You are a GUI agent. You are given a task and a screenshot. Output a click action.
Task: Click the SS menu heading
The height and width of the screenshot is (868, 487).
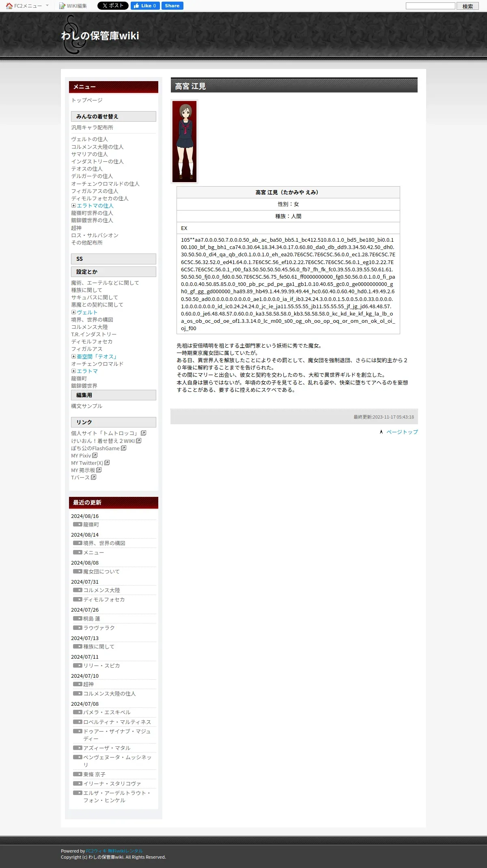coord(114,259)
